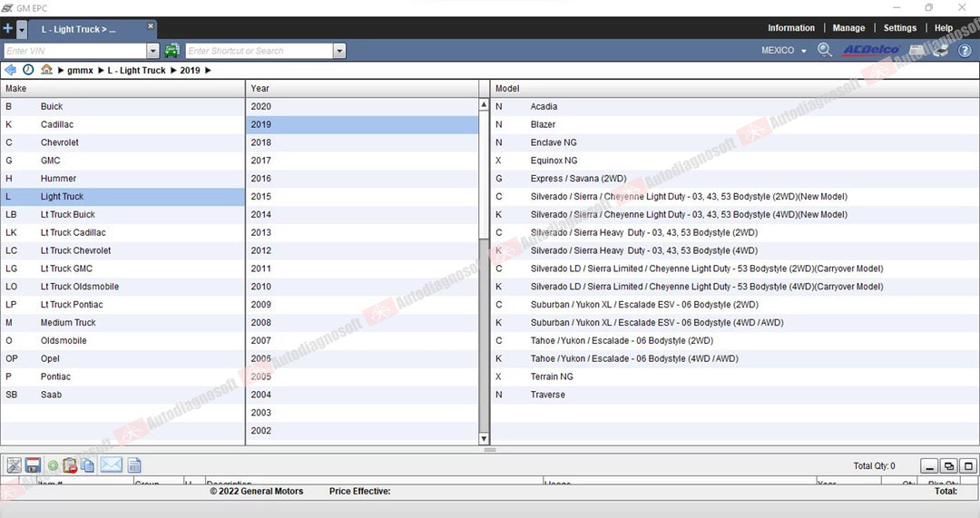Select year 2018
Viewport: 980px width, 518px height.
[362, 142]
